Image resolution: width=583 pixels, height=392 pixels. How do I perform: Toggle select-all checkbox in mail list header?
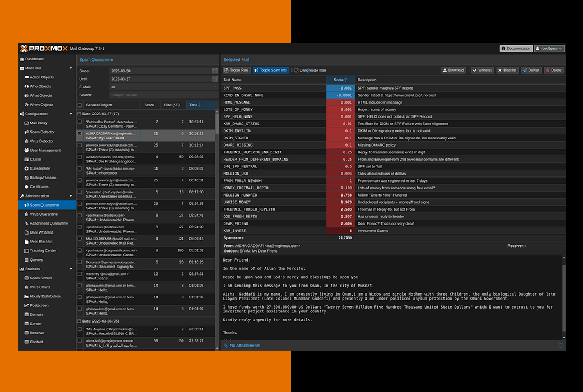pyautogui.click(x=80, y=105)
